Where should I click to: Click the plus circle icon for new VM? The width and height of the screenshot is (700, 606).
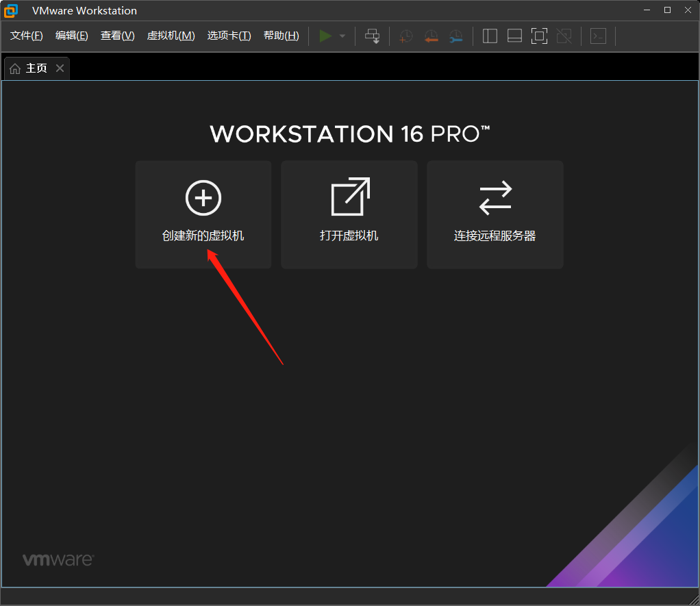(203, 198)
